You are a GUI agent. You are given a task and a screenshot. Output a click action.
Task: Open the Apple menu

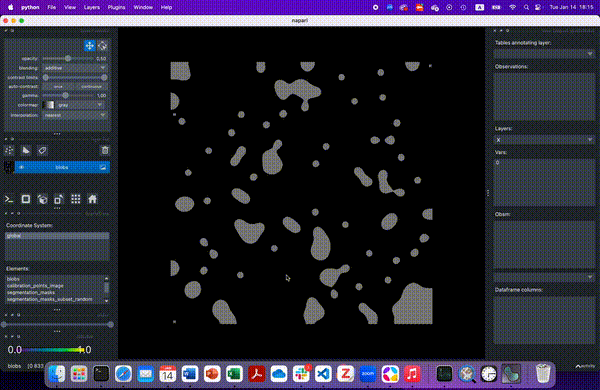pyautogui.click(x=11, y=7)
